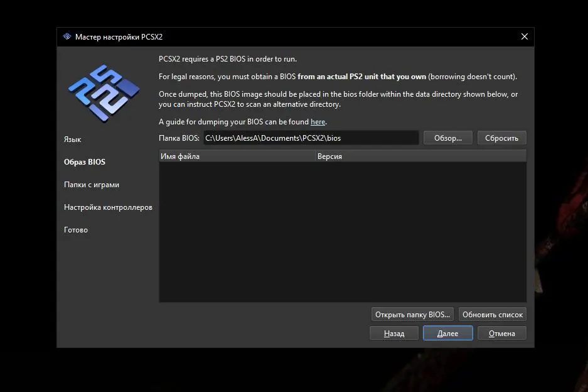This screenshot has height=392, width=588.
Task: Select the Готово step in the sidebar
Action: 76,230
